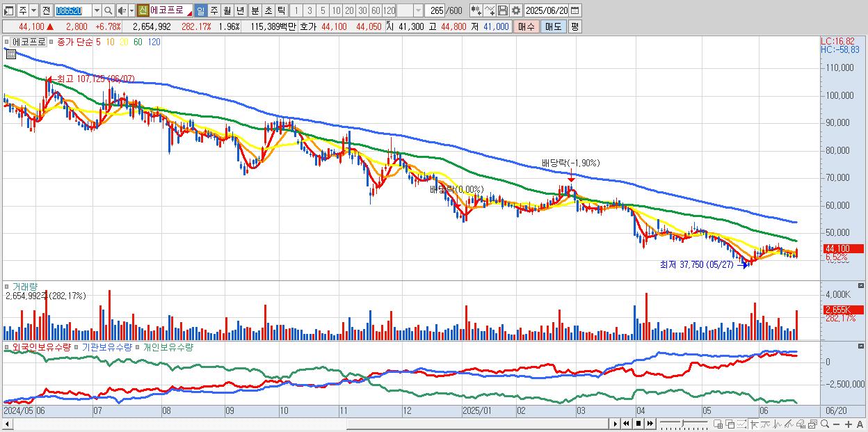This screenshot has height=432, width=868.
Task: Toggle the 1 interval button
Action: click(x=296, y=10)
